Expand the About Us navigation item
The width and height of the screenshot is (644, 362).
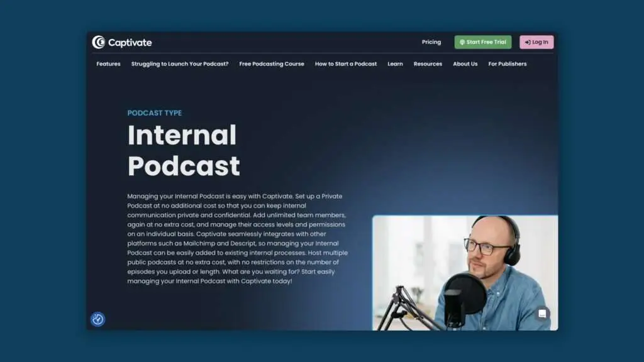point(465,63)
